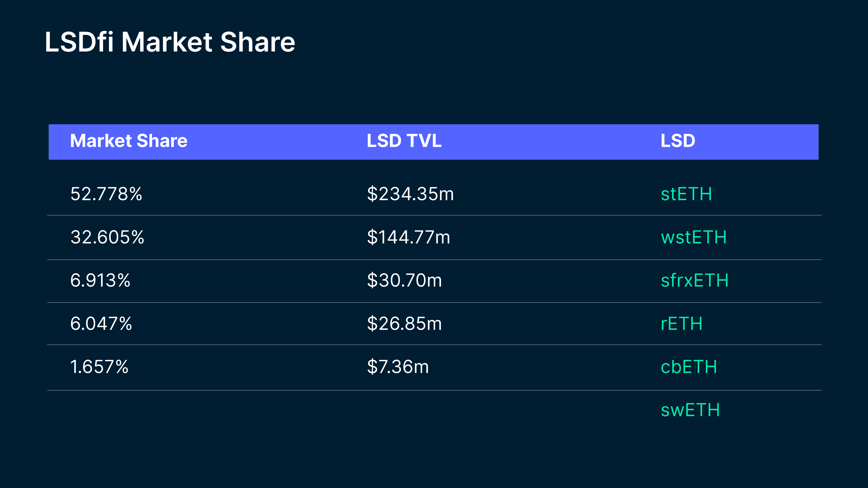Click the stETH link
868x488 pixels.
pyautogui.click(x=686, y=194)
